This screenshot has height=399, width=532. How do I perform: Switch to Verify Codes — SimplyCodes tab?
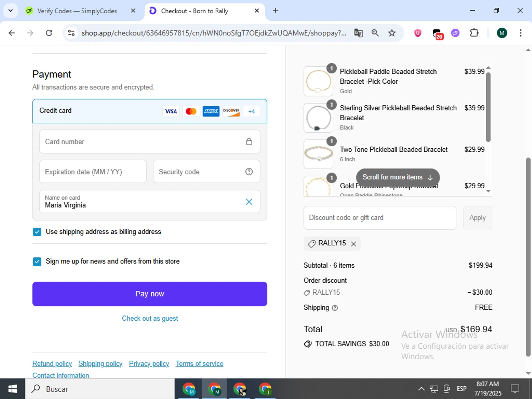[x=77, y=11]
